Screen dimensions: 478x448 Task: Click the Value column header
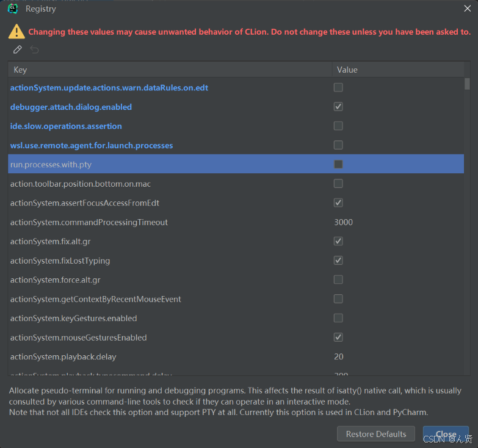click(397, 70)
